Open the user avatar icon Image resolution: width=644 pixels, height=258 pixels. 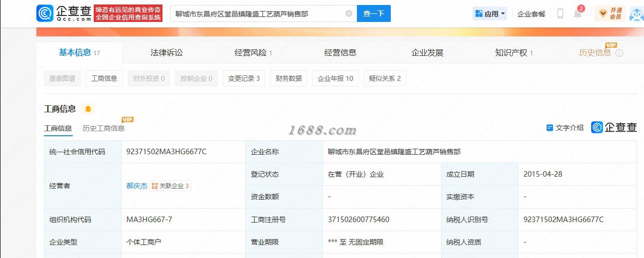pos(637,14)
